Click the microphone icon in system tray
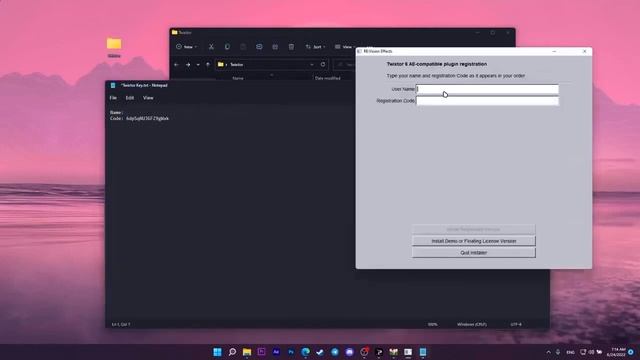 point(558,352)
